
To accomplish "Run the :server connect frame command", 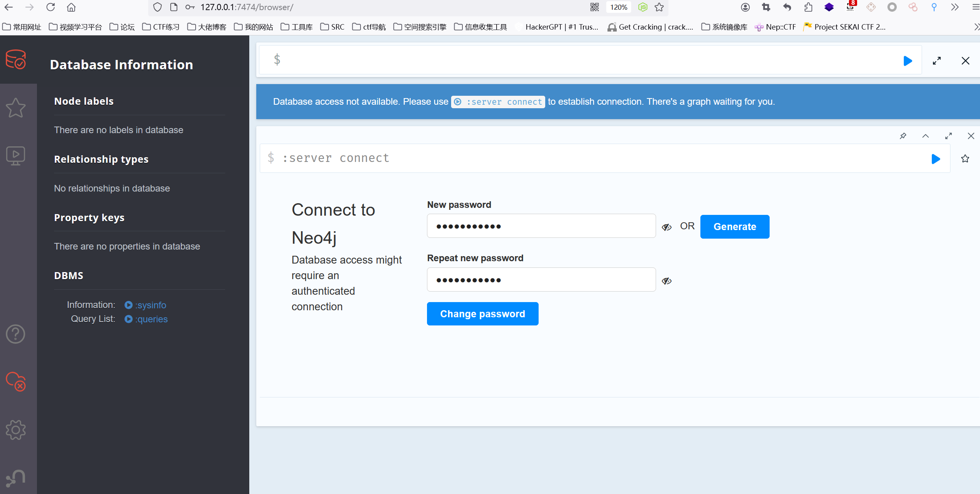I will [x=936, y=159].
